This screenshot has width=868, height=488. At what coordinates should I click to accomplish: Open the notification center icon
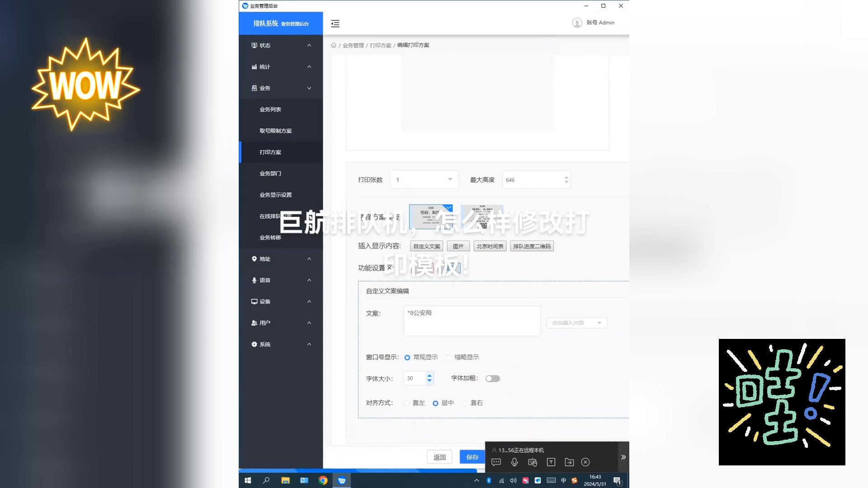[x=617, y=480]
